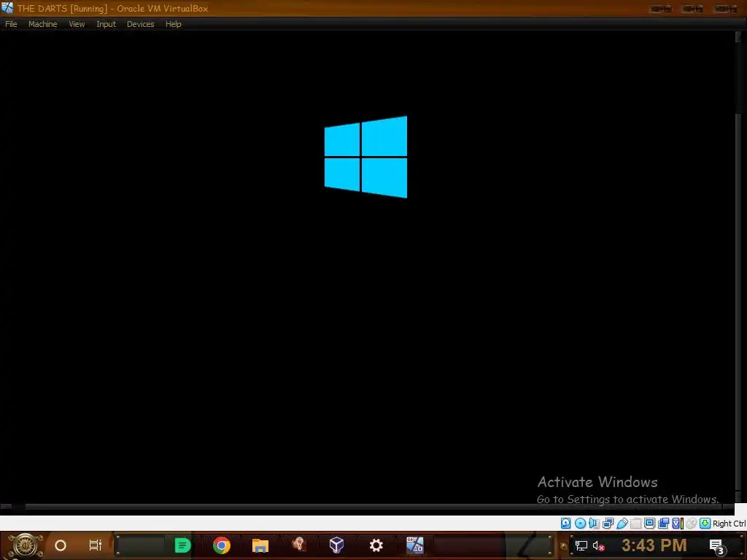747x560 pixels.
Task: Click the shared folders indicator
Action: click(635, 524)
